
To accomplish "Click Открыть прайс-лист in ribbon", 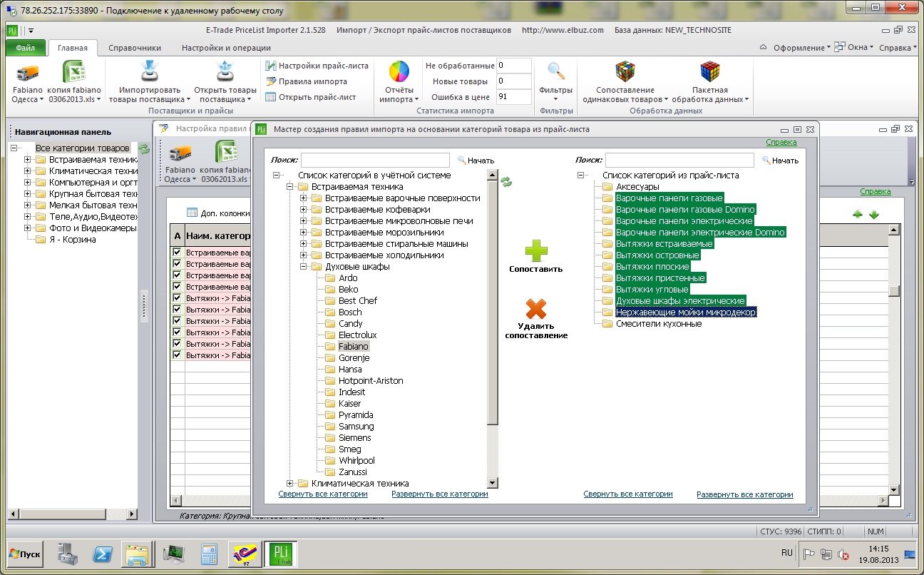I will [x=311, y=97].
